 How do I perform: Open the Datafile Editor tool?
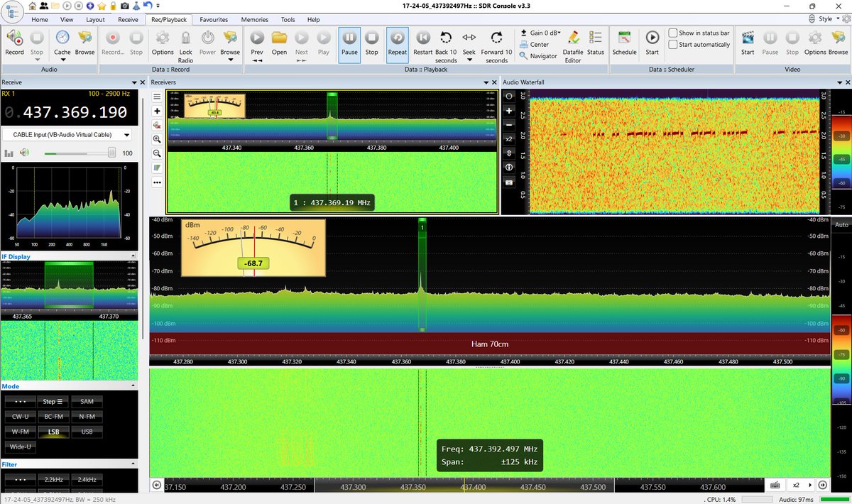coord(573,38)
